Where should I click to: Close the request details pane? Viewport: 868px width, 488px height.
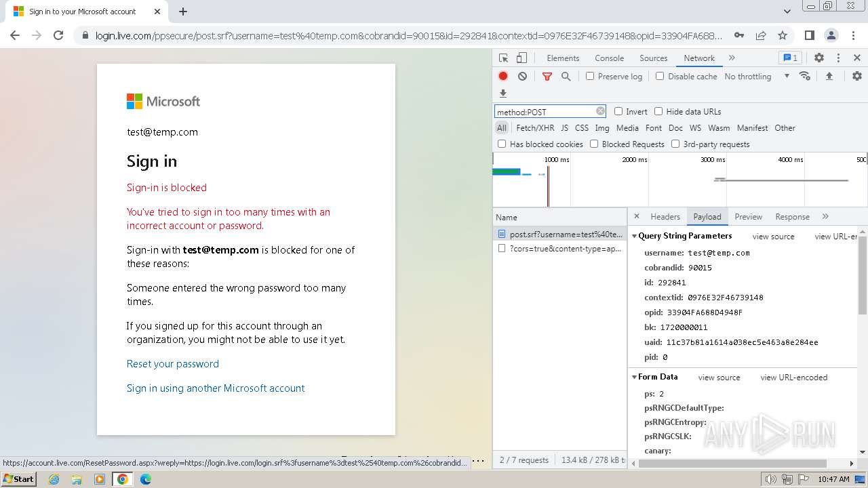[636, 216]
